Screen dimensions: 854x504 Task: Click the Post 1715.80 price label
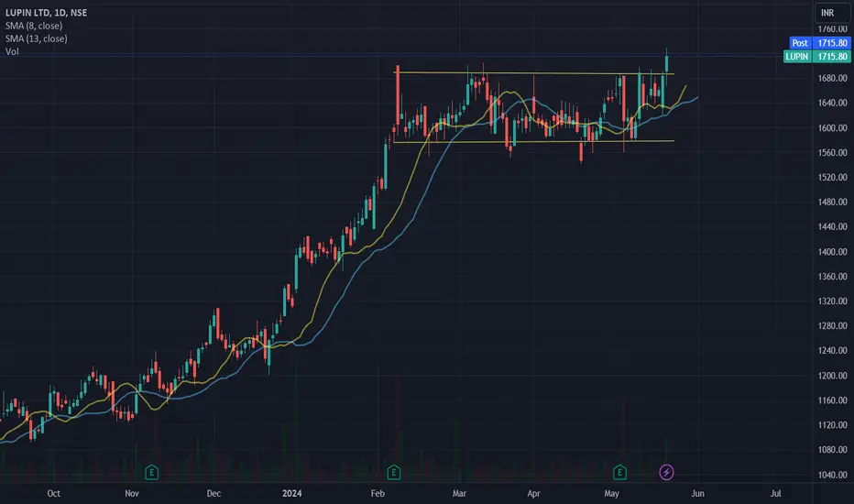[x=820, y=42]
